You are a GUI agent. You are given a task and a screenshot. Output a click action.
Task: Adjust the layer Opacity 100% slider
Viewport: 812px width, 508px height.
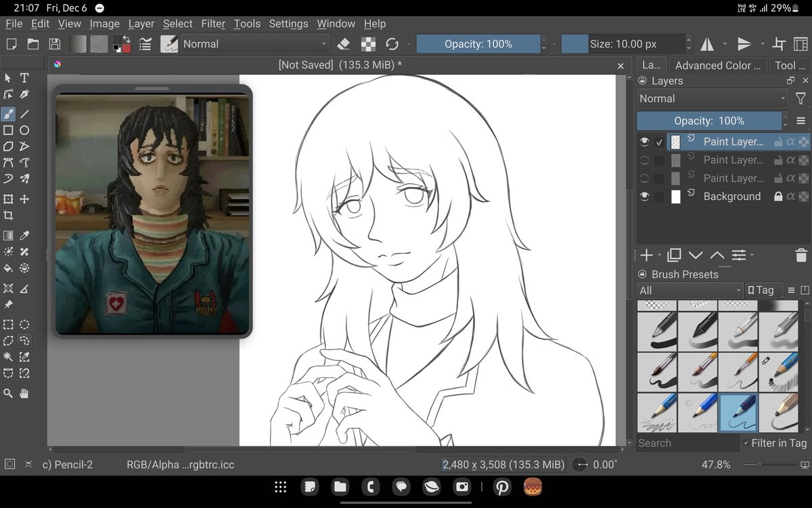[709, 121]
